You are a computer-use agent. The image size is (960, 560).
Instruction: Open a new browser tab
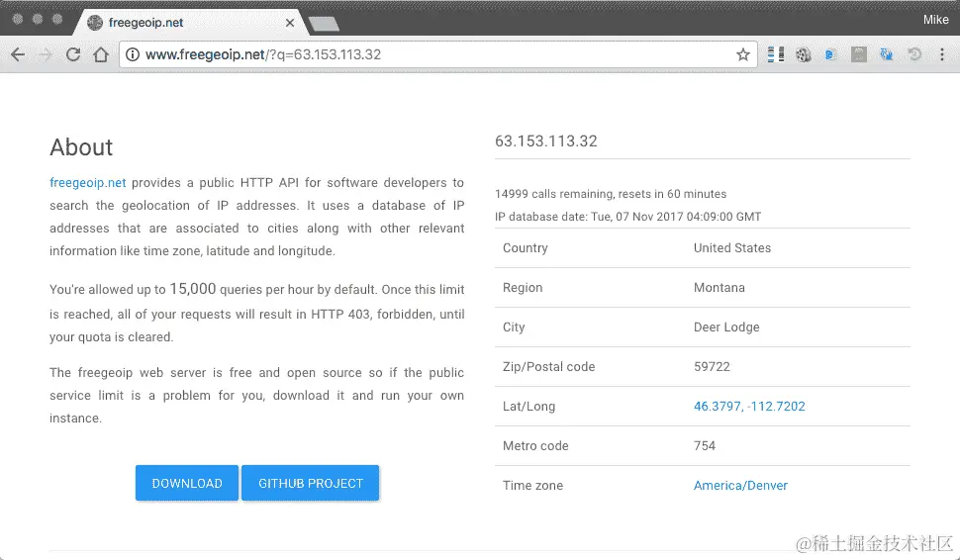pyautogui.click(x=324, y=24)
